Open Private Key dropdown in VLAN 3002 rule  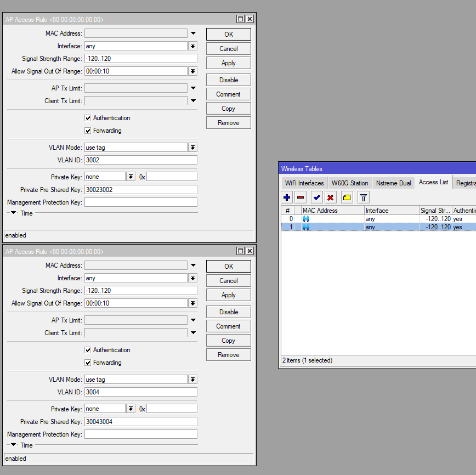pyautogui.click(x=131, y=177)
